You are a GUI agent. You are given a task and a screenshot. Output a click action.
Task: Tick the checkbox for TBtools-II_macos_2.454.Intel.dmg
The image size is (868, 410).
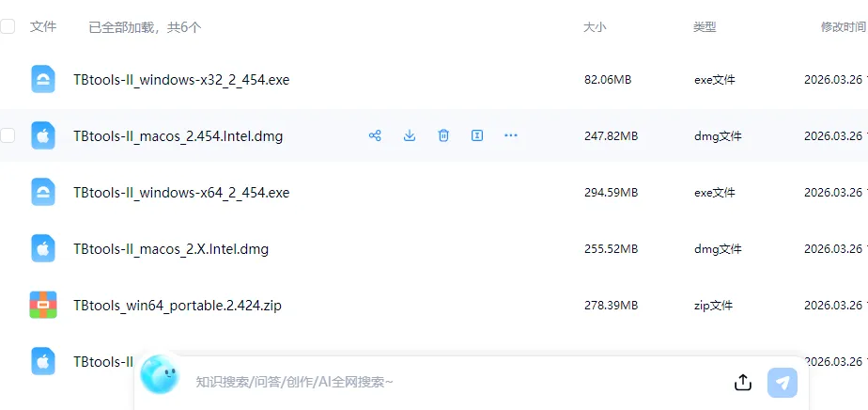(x=8, y=135)
